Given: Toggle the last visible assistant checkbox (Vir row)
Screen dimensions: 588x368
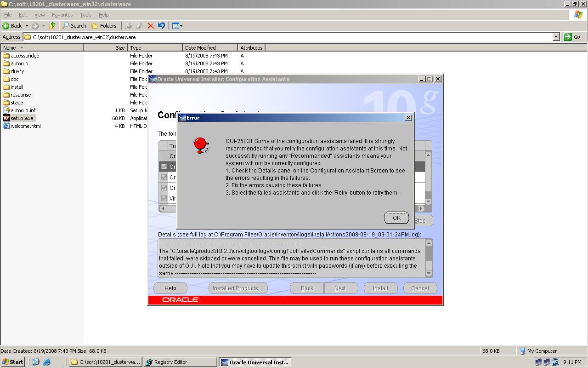Looking at the screenshot, I should (x=164, y=198).
